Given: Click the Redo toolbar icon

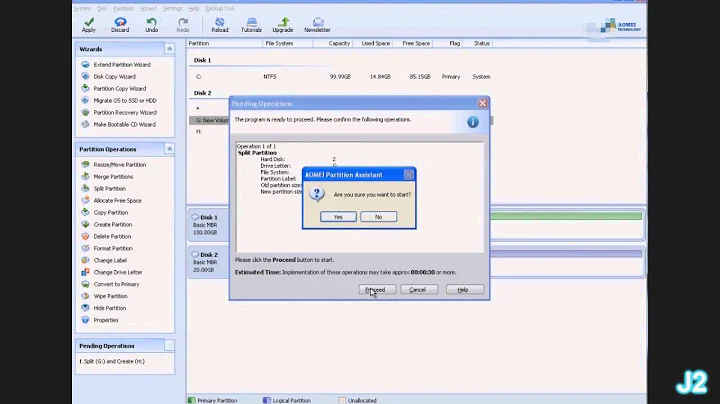Looking at the screenshot, I should click(x=183, y=25).
